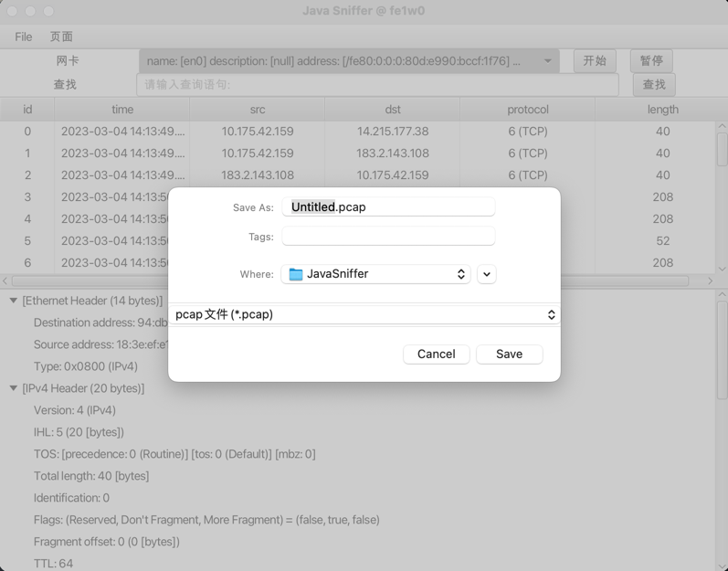This screenshot has width=728, height=571.
Task: Sort by the time column header
Action: point(122,110)
